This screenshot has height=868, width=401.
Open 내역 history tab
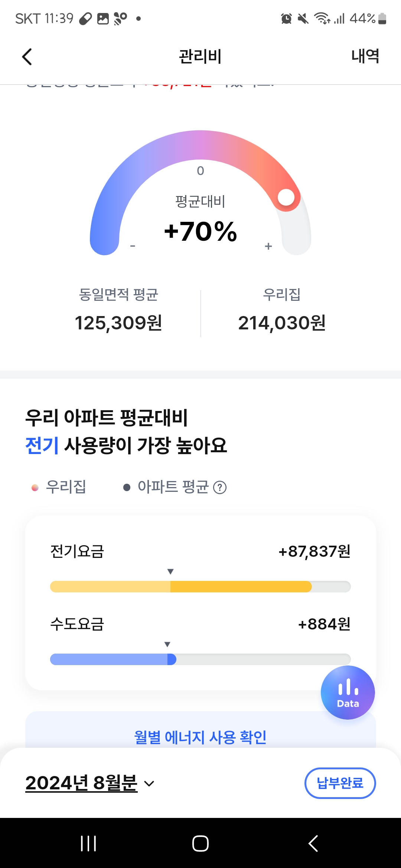[x=365, y=56]
